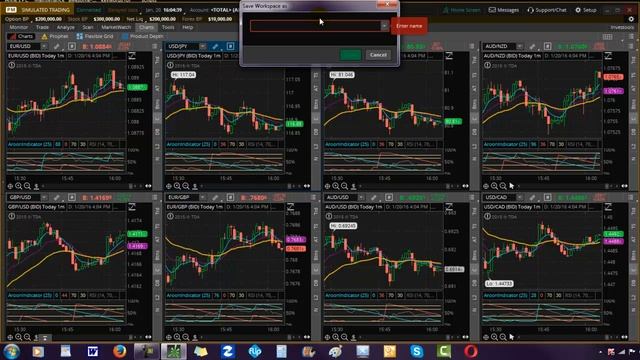
Task: Click square icon beside EUR/USD pencil
Action: point(72,47)
